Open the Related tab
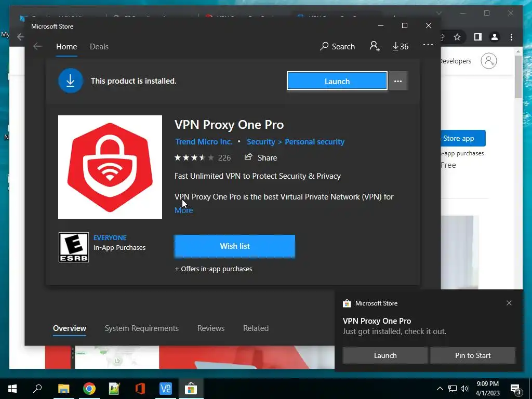The height and width of the screenshot is (399, 532). [256, 328]
